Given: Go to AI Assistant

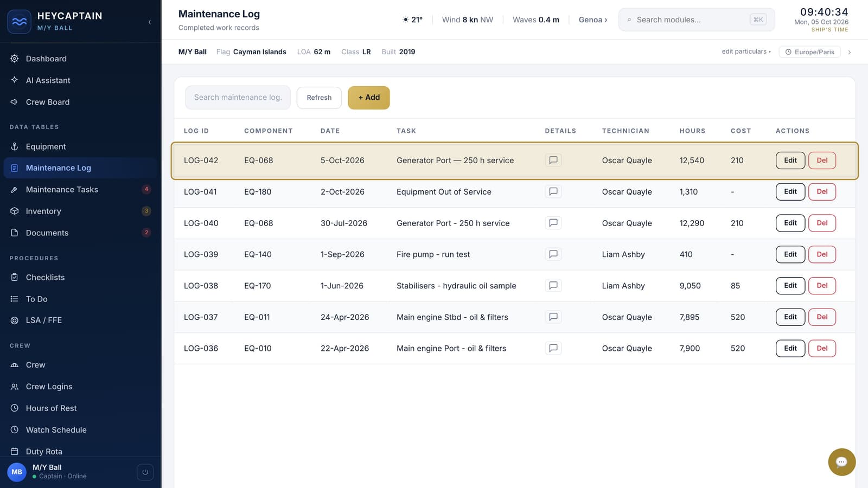Looking at the screenshot, I should click(x=80, y=80).
